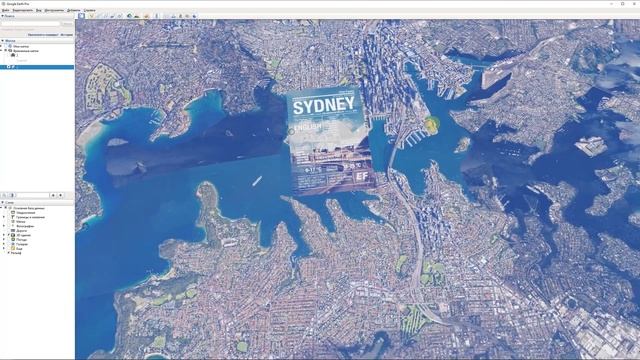Select the highlighted item in Places tree
640x360 pixels.
[x=37, y=67]
